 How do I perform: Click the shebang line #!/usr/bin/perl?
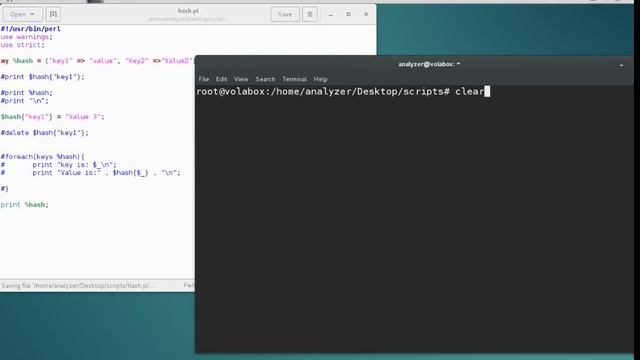pyautogui.click(x=31, y=29)
